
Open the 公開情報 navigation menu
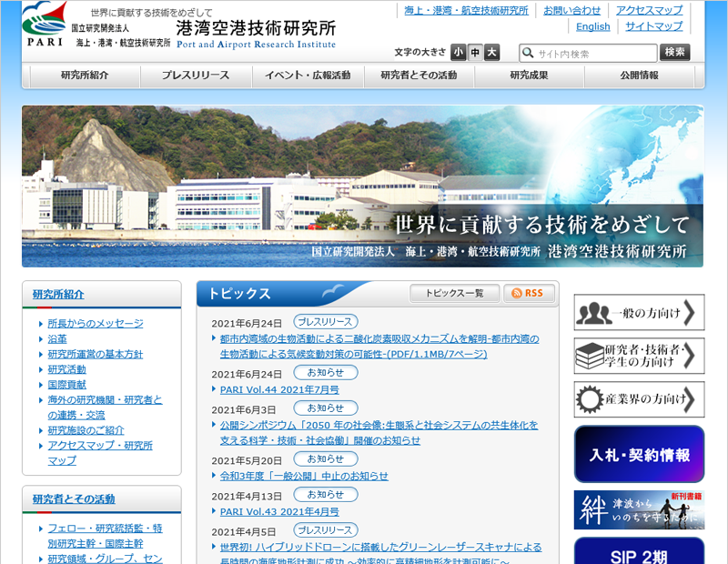coord(640,76)
